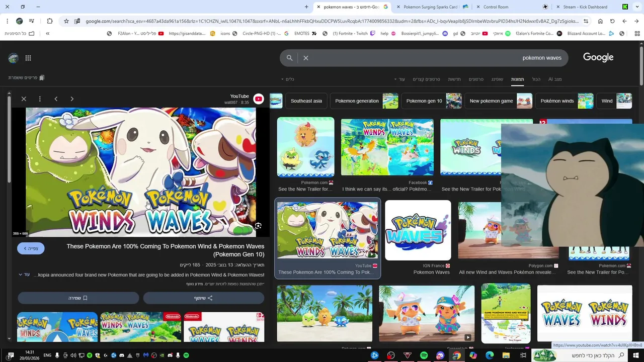The height and width of the screenshot is (362, 644).
Task: Select the תמונות (Images) search tab
Action: tap(517, 79)
